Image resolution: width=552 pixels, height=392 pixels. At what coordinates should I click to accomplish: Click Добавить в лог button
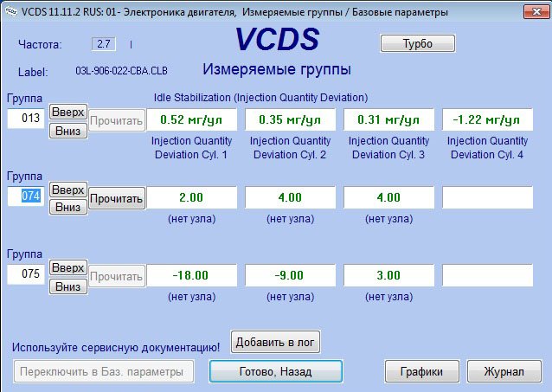pos(275,342)
